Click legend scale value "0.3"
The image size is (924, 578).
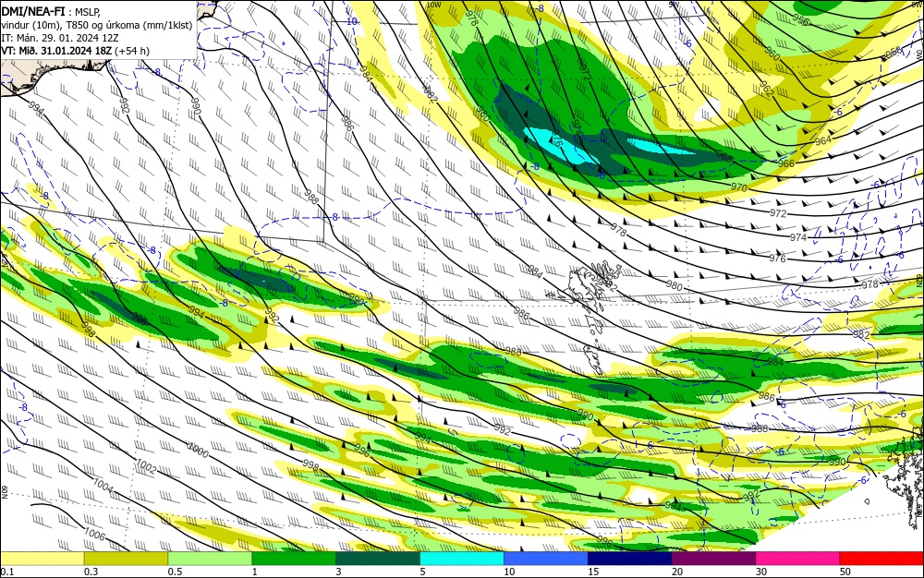(91, 572)
